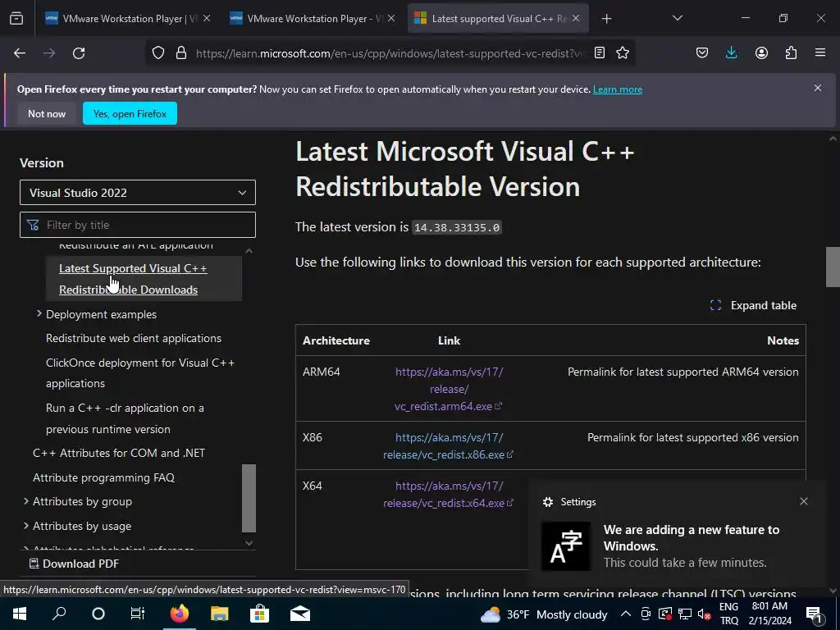Open taskbar search
Viewport: 840px width, 630px height.
click(x=59, y=614)
